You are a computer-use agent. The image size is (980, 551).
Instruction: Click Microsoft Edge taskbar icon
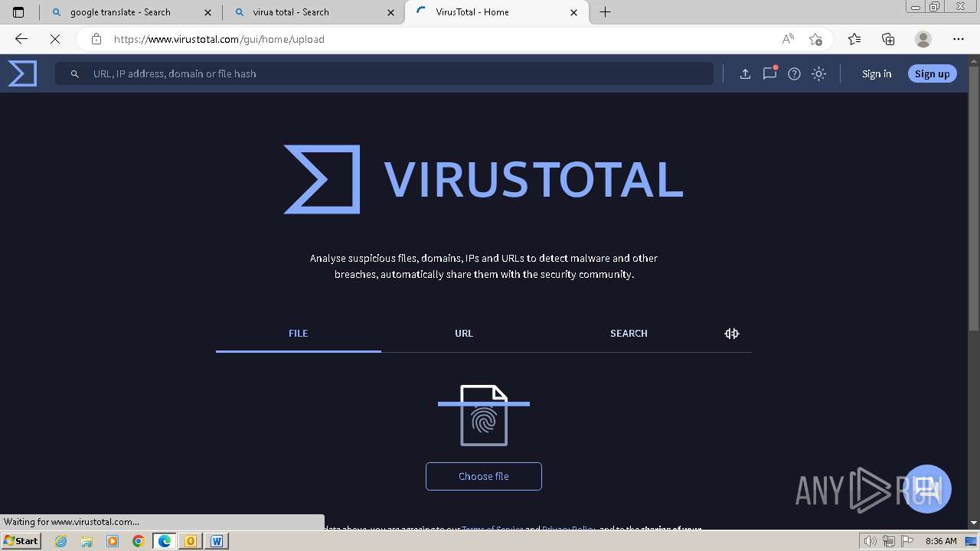165,541
